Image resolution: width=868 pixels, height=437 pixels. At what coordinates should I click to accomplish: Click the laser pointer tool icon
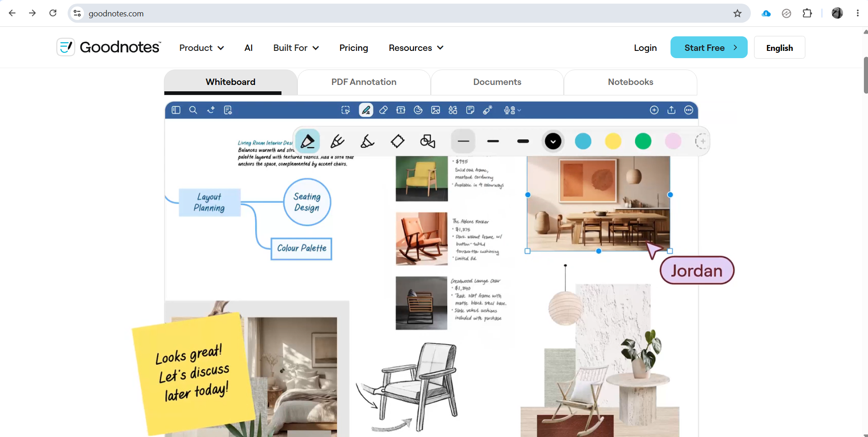point(488,110)
